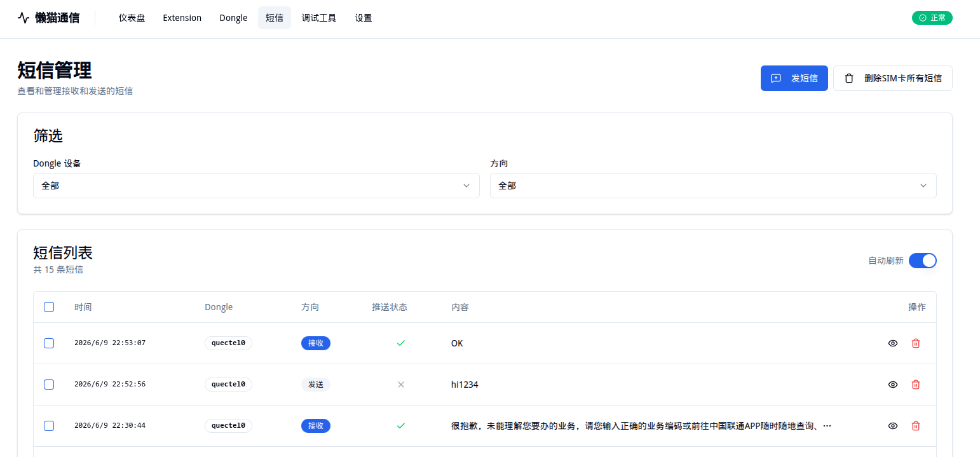Select the 短信 nav tab
The image size is (980, 457).
275,18
